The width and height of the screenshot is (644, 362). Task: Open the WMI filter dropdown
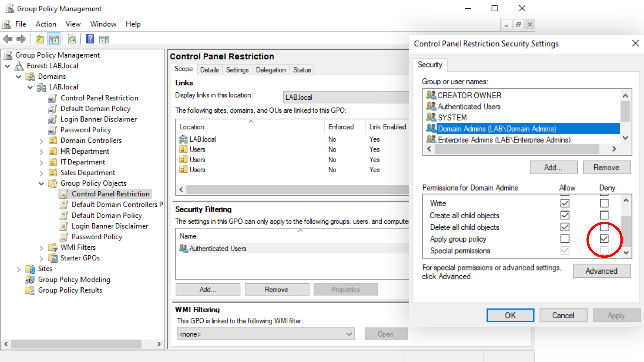[349, 334]
